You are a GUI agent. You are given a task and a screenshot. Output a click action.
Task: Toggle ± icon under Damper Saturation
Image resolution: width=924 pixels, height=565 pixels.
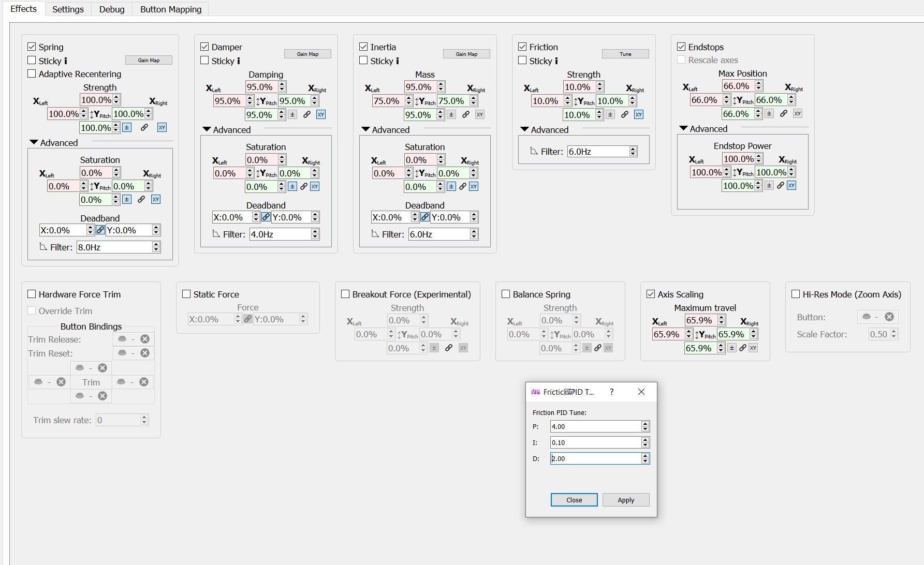click(292, 186)
